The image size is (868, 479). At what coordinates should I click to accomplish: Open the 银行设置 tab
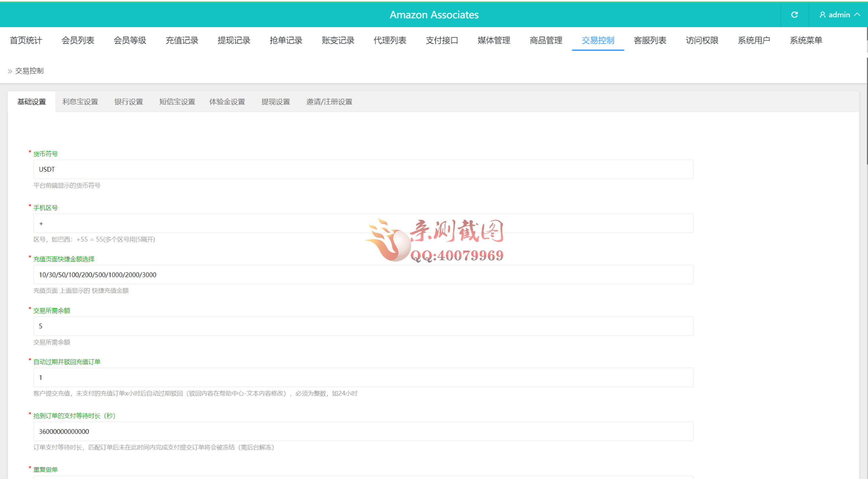[129, 101]
